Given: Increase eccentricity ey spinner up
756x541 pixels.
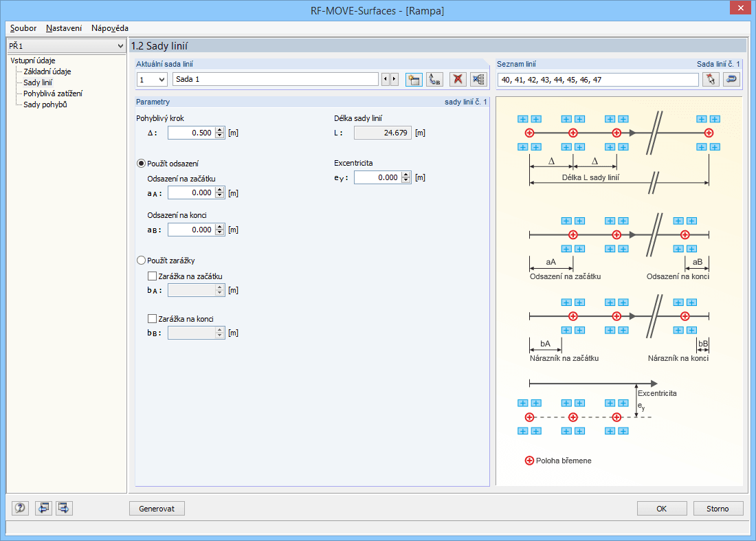Looking at the screenshot, I should (406, 175).
